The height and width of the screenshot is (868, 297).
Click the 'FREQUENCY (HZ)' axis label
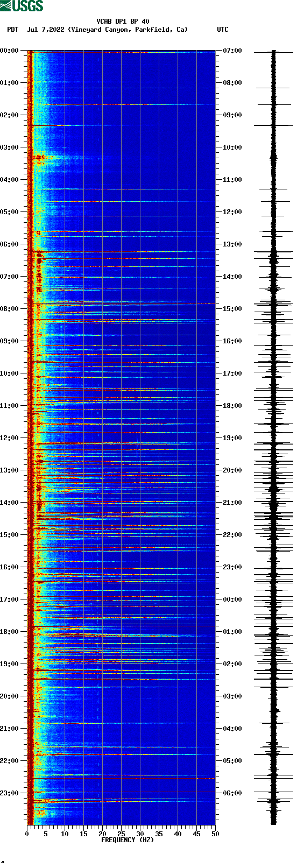(128, 840)
